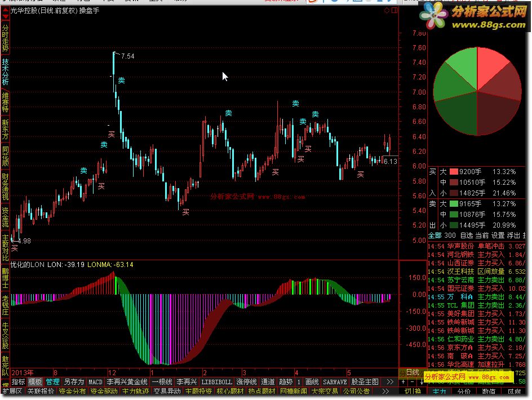Select the SARWAVE indicator
This screenshot has height=400, width=532.
click(335, 382)
